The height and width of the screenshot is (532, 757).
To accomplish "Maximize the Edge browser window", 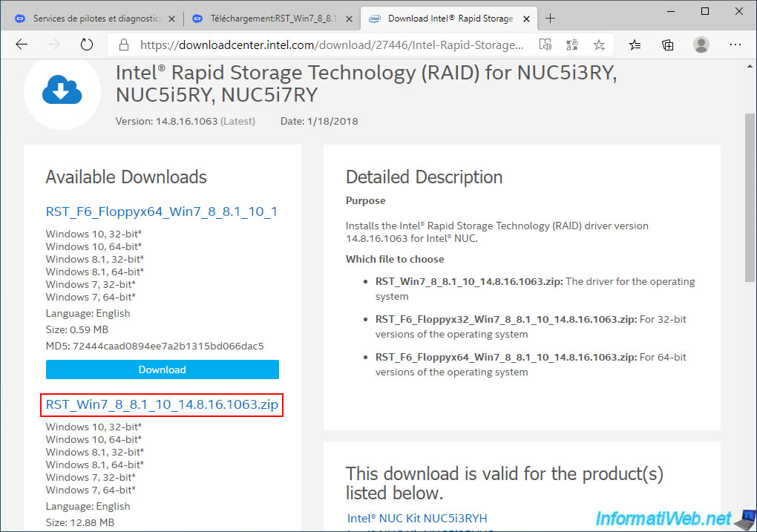I will coord(705,11).
